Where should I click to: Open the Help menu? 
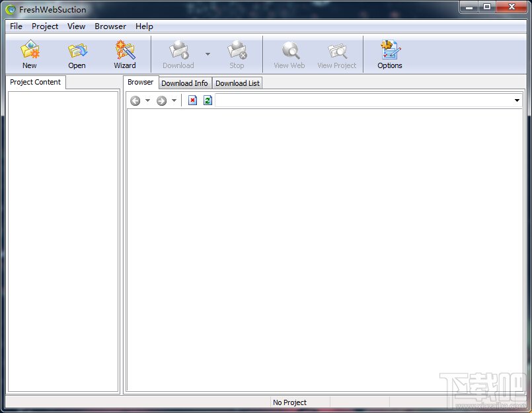coord(144,26)
